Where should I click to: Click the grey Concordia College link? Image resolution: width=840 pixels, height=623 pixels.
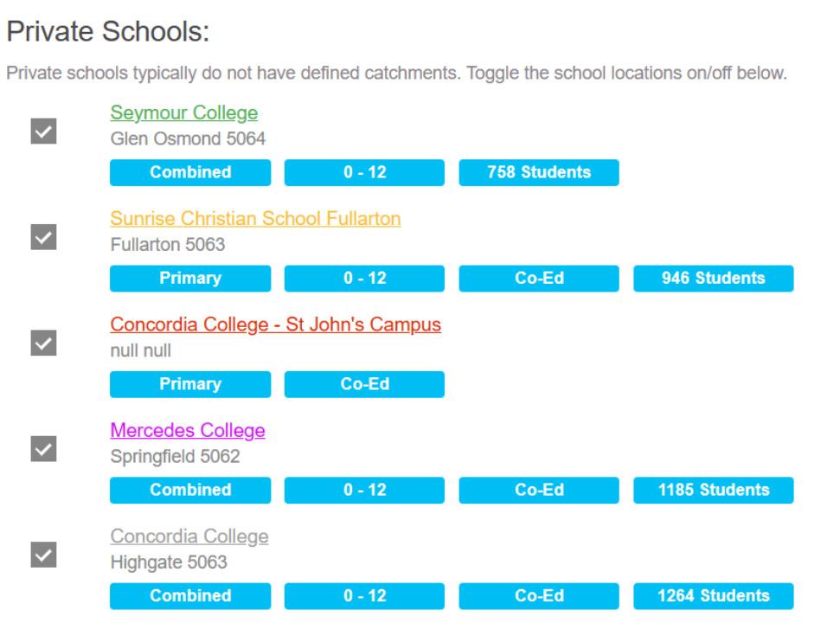click(x=189, y=537)
